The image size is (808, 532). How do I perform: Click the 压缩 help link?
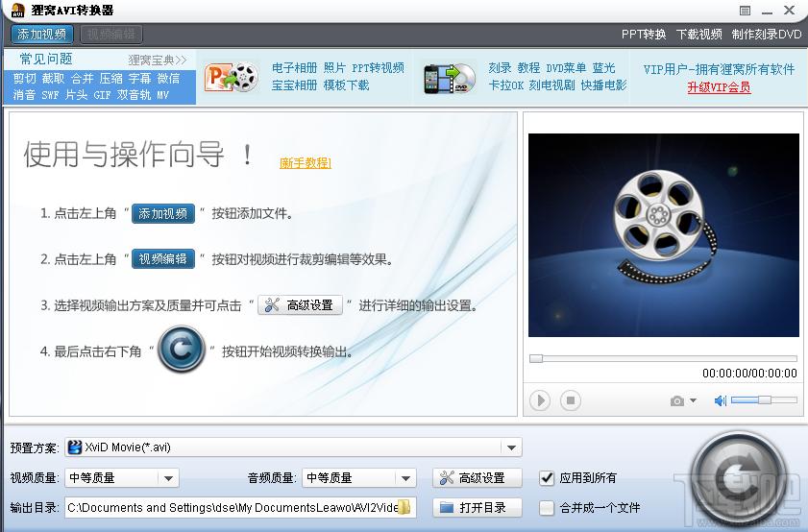click(x=110, y=79)
